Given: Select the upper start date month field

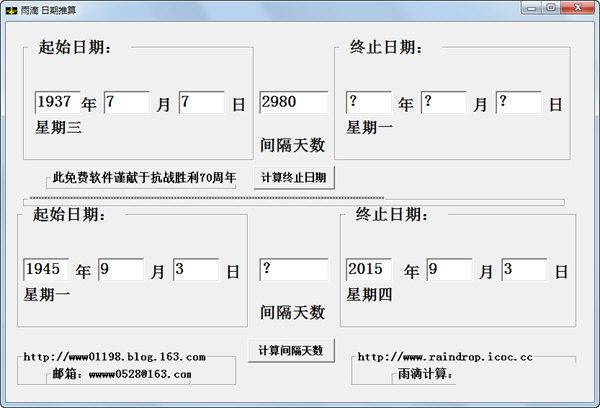Looking at the screenshot, I should [126, 102].
